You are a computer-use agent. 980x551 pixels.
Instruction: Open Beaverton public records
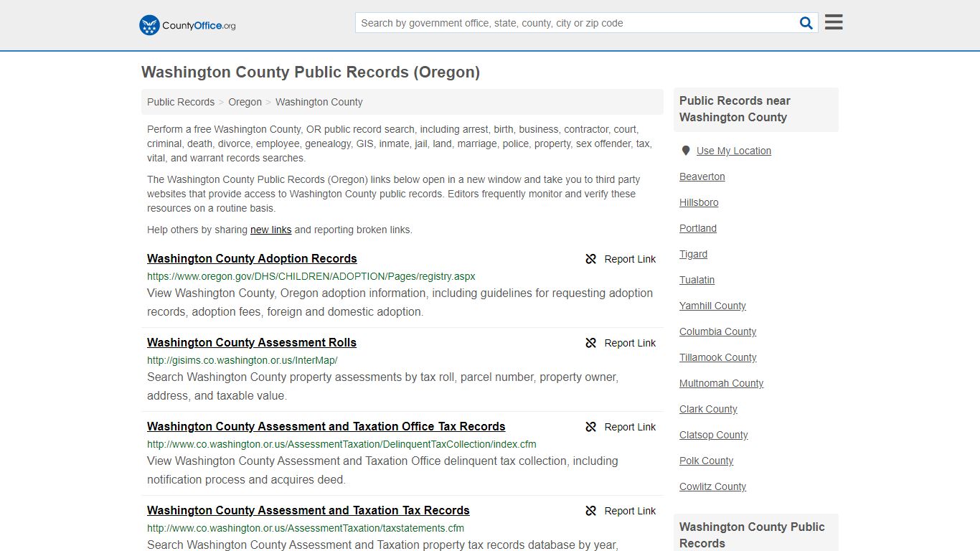coord(702,176)
